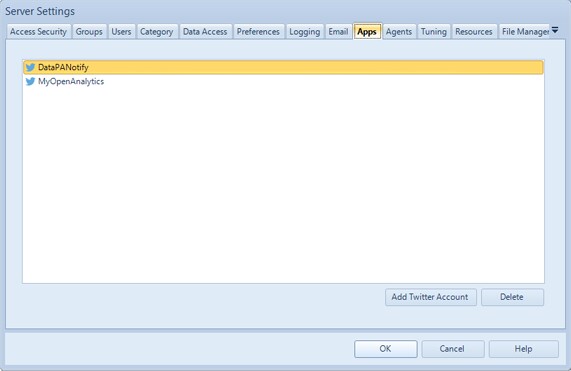Go to the Tuning tab
This screenshot has height=371, width=571.
tap(434, 32)
